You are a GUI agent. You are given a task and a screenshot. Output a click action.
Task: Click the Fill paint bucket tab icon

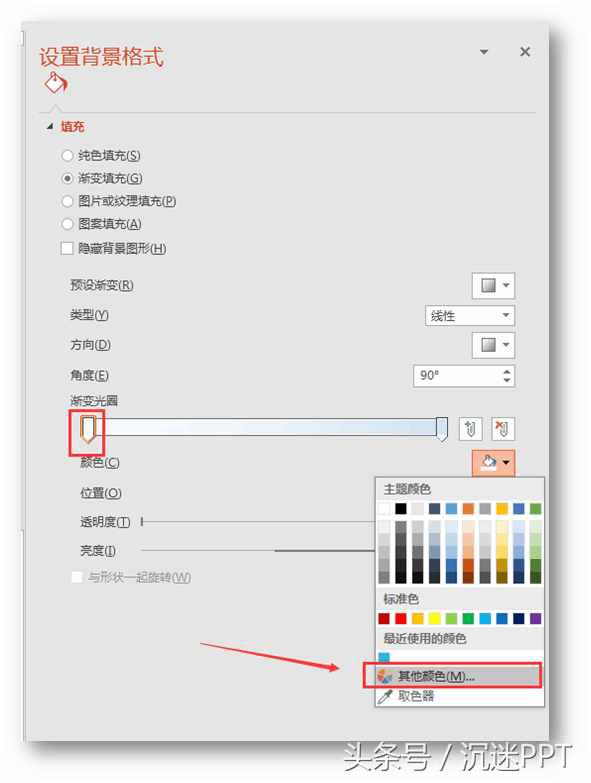[56, 83]
